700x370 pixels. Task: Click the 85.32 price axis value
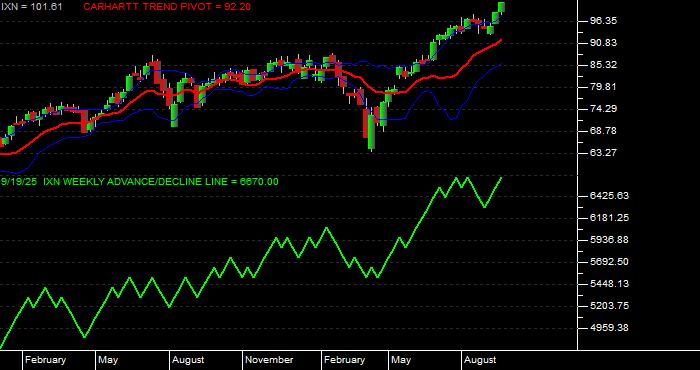603,65
